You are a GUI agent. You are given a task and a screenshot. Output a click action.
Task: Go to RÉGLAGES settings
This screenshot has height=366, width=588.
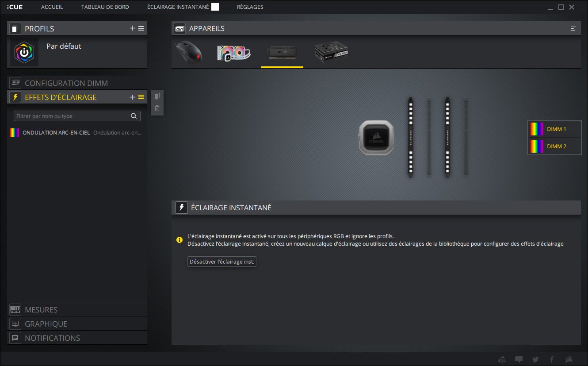(x=250, y=7)
